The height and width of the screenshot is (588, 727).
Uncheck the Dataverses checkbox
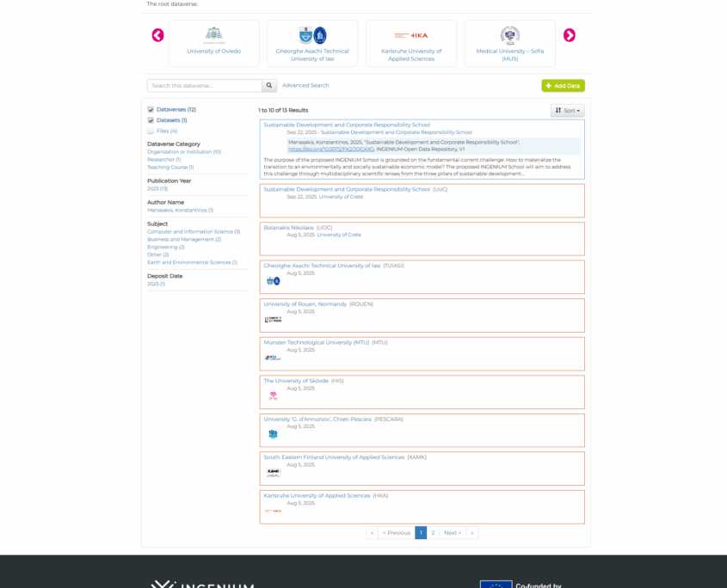[151, 110]
